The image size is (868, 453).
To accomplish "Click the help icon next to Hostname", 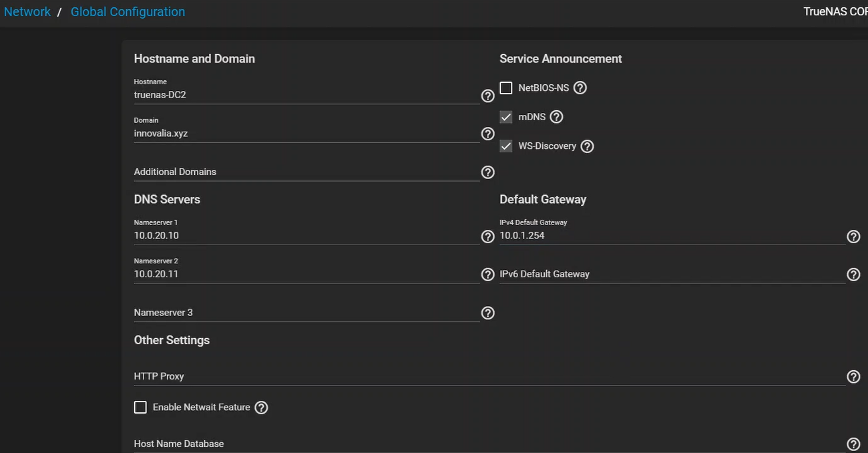I will (x=488, y=96).
